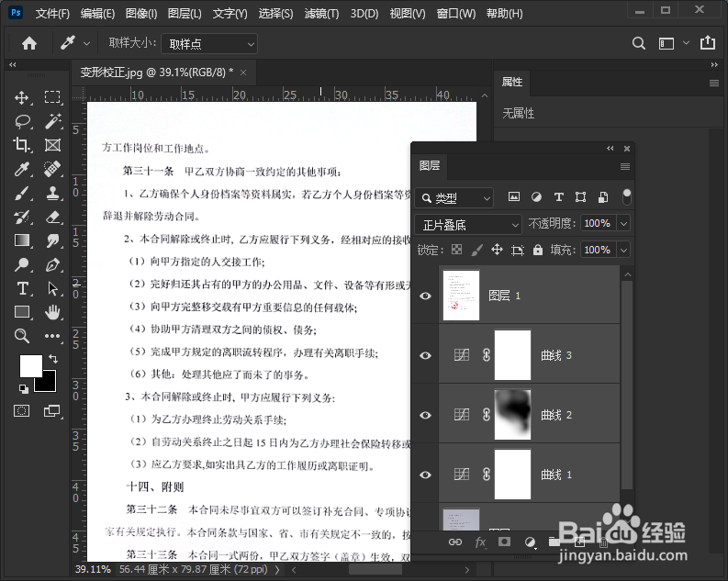The image size is (728, 581).
Task: Collapse the floating Layers panel to icons
Action: 610,148
